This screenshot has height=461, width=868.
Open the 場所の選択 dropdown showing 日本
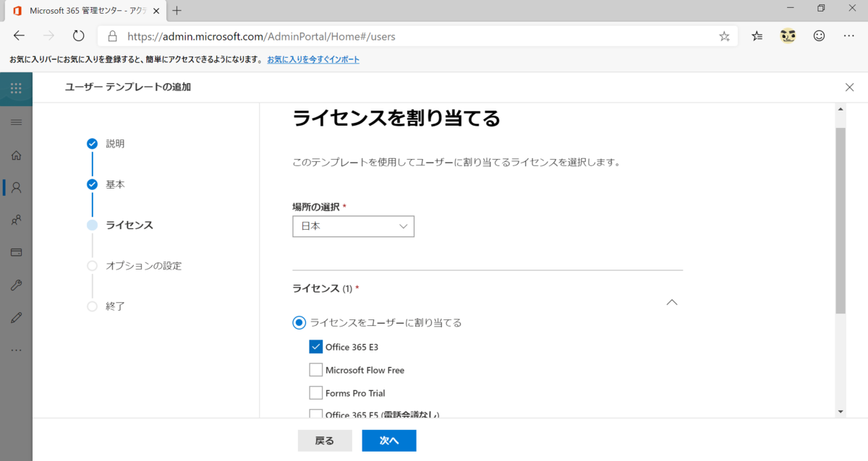[x=353, y=226]
